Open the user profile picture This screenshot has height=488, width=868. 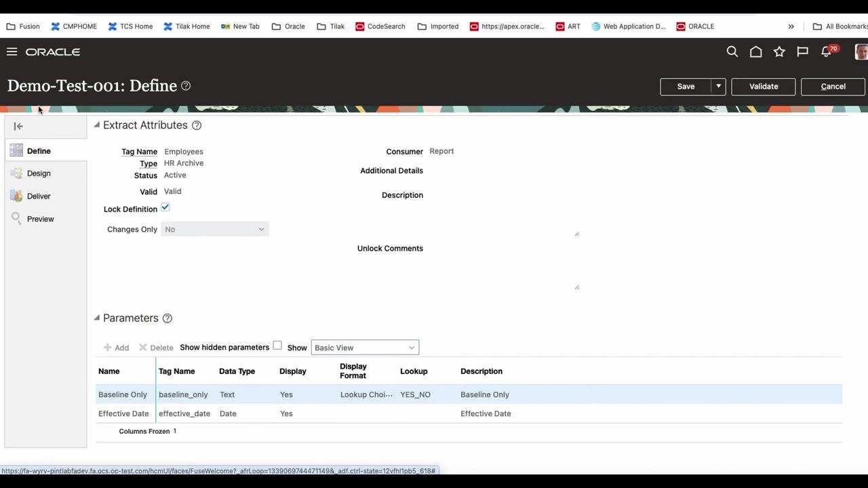pyautogui.click(x=861, y=52)
